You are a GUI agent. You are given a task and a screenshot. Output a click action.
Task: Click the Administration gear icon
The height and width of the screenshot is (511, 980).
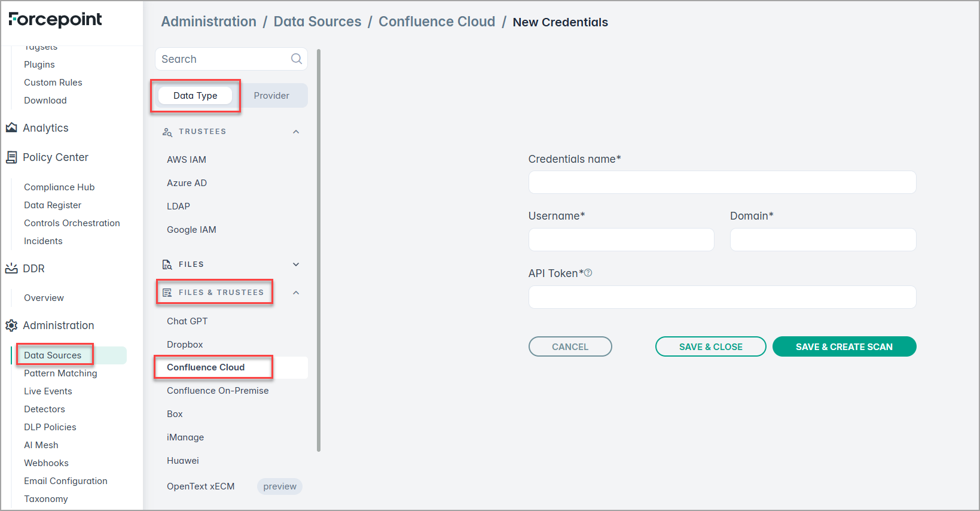pyautogui.click(x=11, y=326)
